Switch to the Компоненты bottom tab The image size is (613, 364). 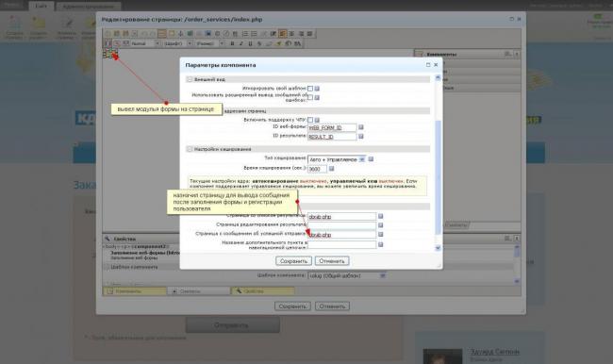pyautogui.click(x=135, y=290)
